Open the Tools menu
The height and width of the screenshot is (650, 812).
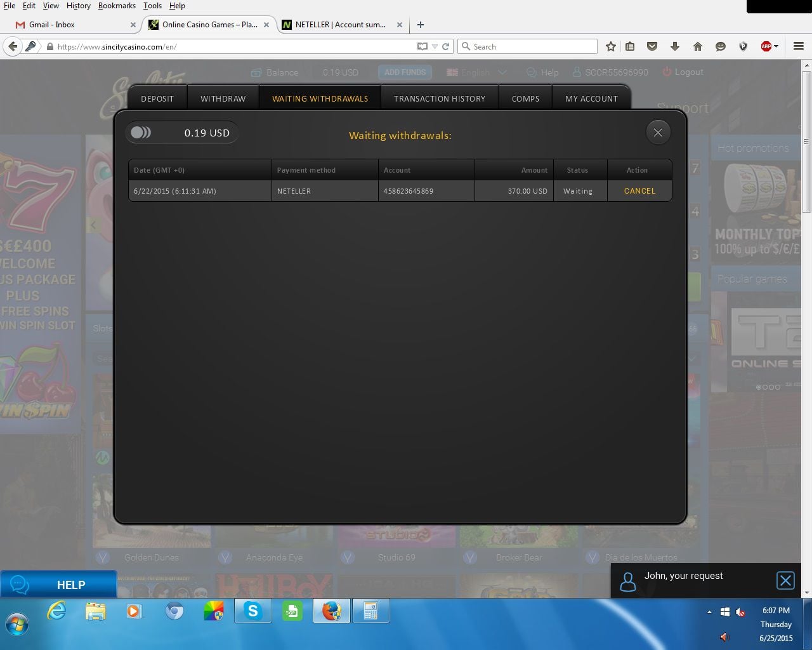[x=152, y=6]
